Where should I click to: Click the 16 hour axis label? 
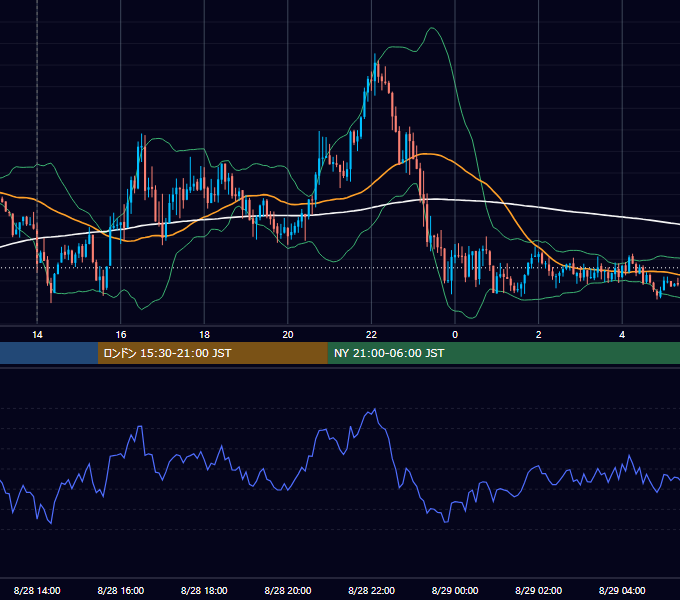click(x=121, y=334)
